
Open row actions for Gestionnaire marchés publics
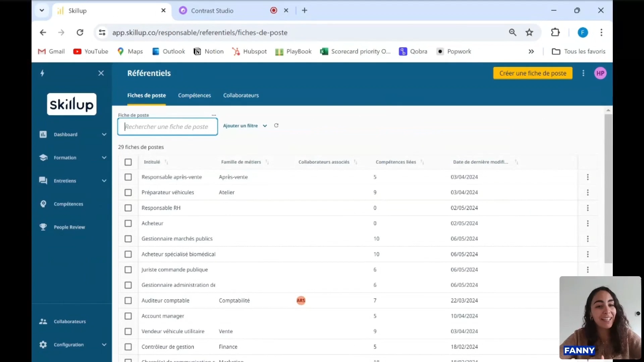(x=588, y=239)
